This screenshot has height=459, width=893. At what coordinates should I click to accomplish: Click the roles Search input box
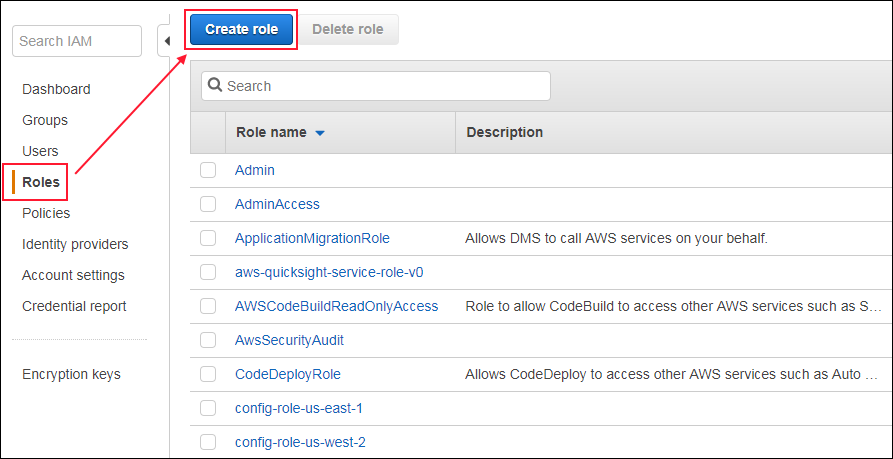click(x=376, y=86)
